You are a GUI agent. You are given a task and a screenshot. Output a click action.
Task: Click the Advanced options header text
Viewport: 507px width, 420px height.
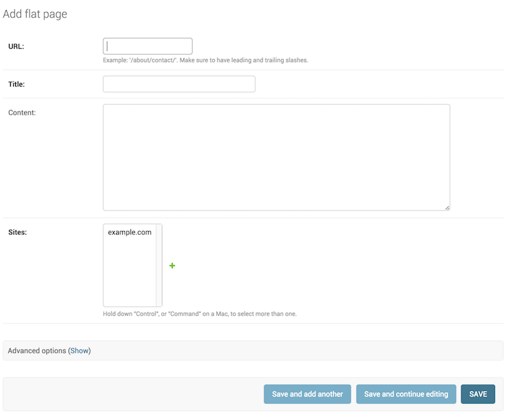pos(37,351)
